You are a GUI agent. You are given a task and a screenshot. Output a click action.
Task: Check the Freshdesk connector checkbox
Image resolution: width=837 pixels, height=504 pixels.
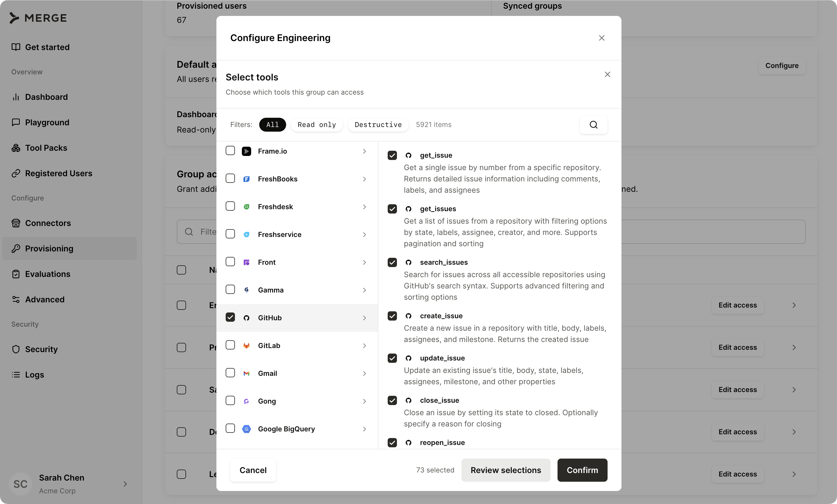click(x=230, y=206)
